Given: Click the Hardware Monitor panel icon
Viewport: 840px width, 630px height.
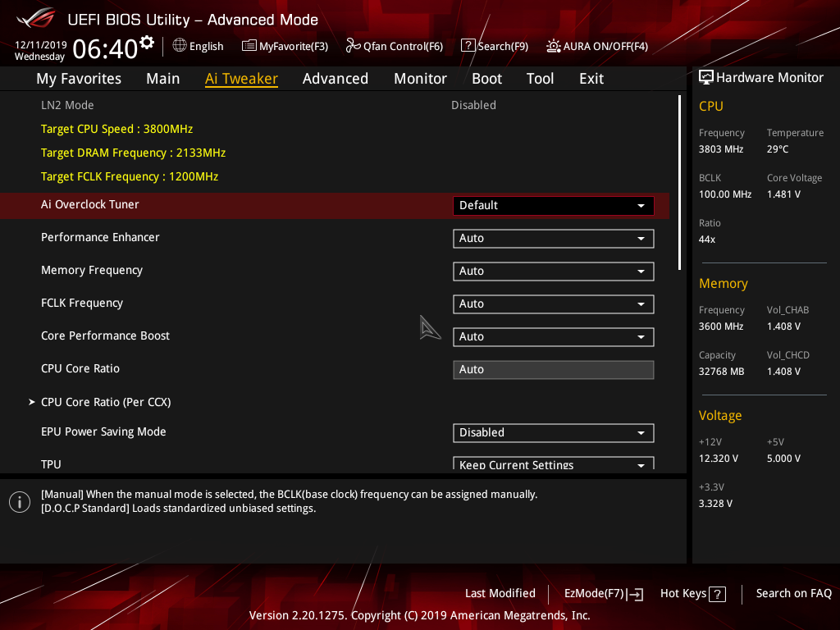Looking at the screenshot, I should pyautogui.click(x=706, y=77).
